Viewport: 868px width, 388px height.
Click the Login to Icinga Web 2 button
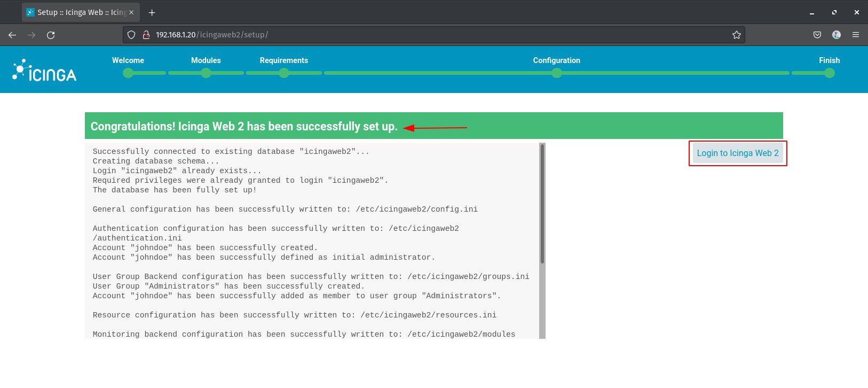pos(737,153)
